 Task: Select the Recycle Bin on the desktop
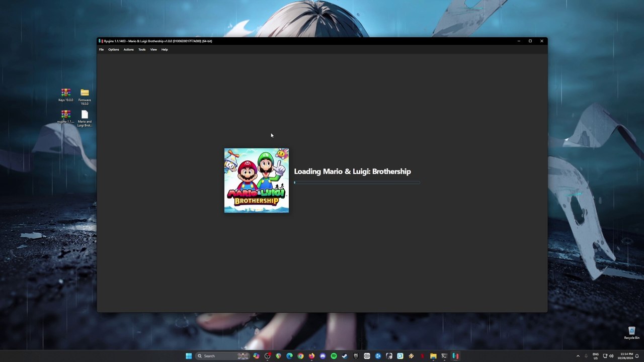coord(632,333)
